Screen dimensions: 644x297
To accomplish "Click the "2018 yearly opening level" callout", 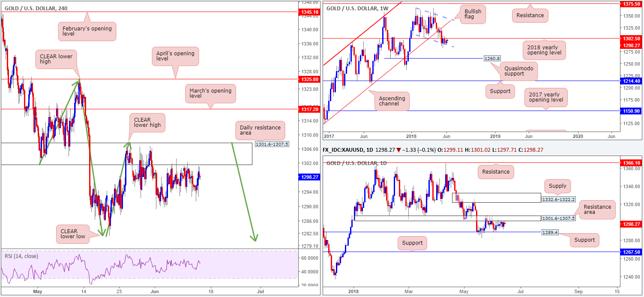I will pos(545,51).
